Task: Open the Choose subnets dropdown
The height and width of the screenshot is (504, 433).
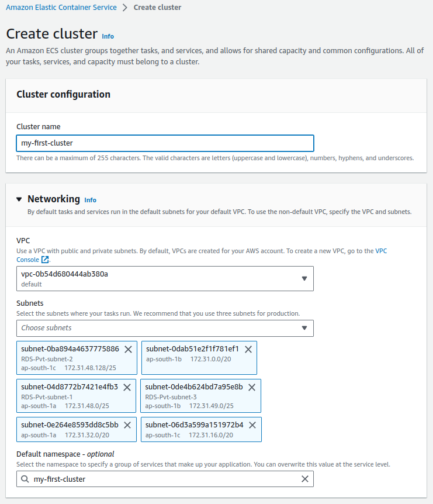Action: (x=165, y=328)
